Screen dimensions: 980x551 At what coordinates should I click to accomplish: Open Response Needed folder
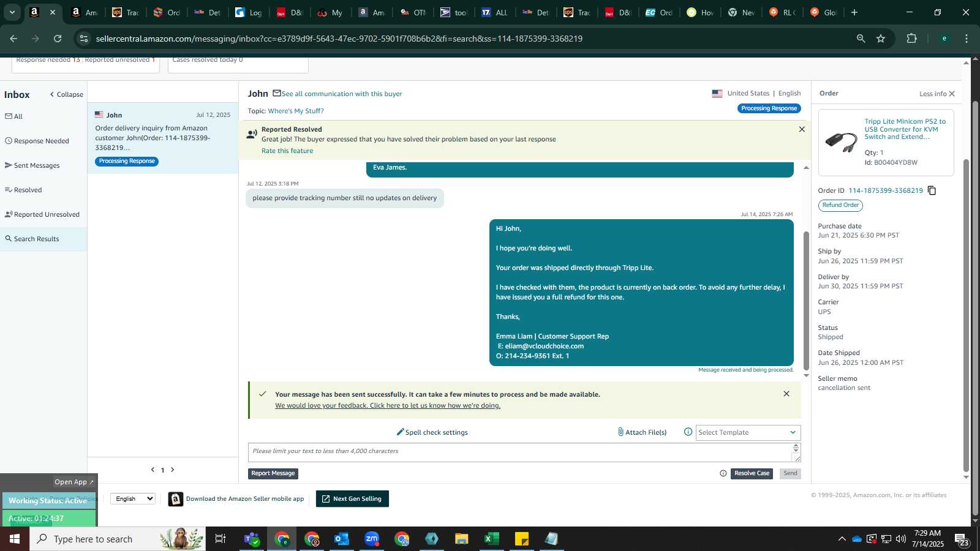click(x=37, y=141)
